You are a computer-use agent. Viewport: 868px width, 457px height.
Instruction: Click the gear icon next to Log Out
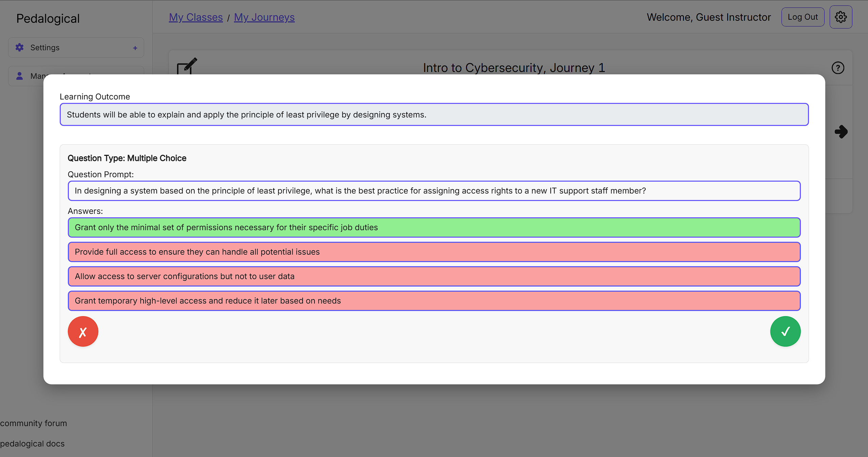[x=841, y=17]
